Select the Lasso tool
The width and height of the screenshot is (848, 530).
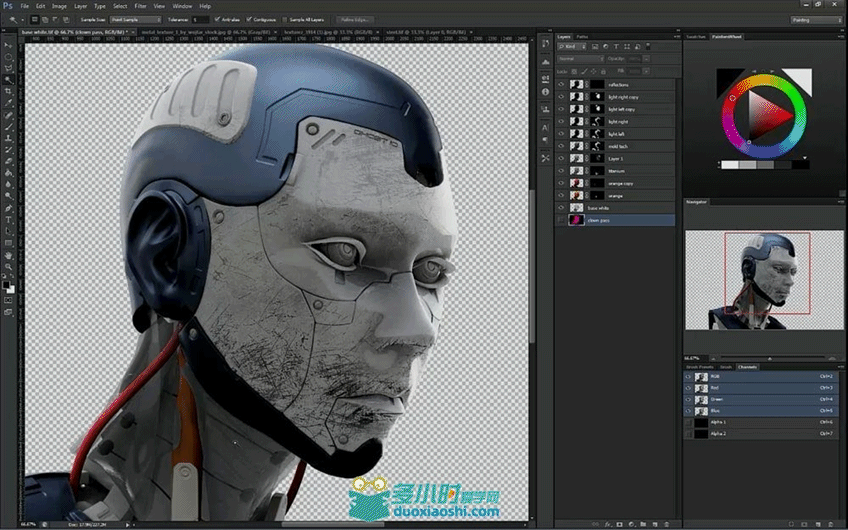click(8, 68)
